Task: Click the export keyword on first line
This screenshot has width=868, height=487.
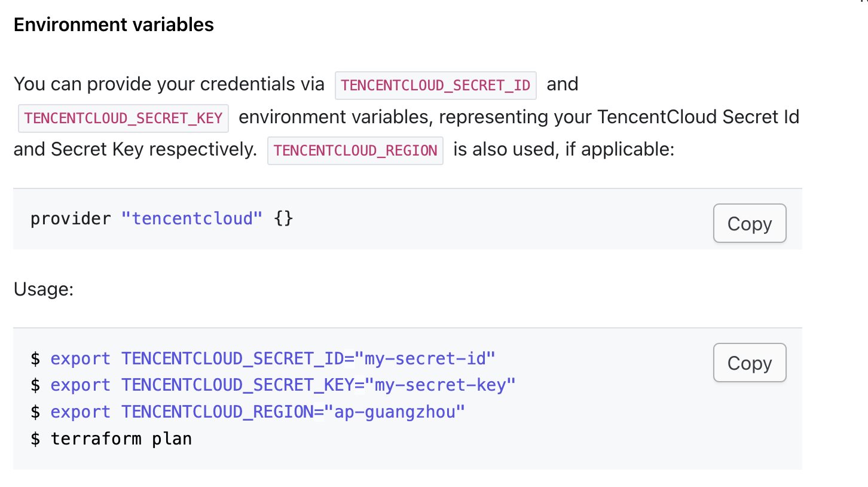Action: tap(81, 359)
